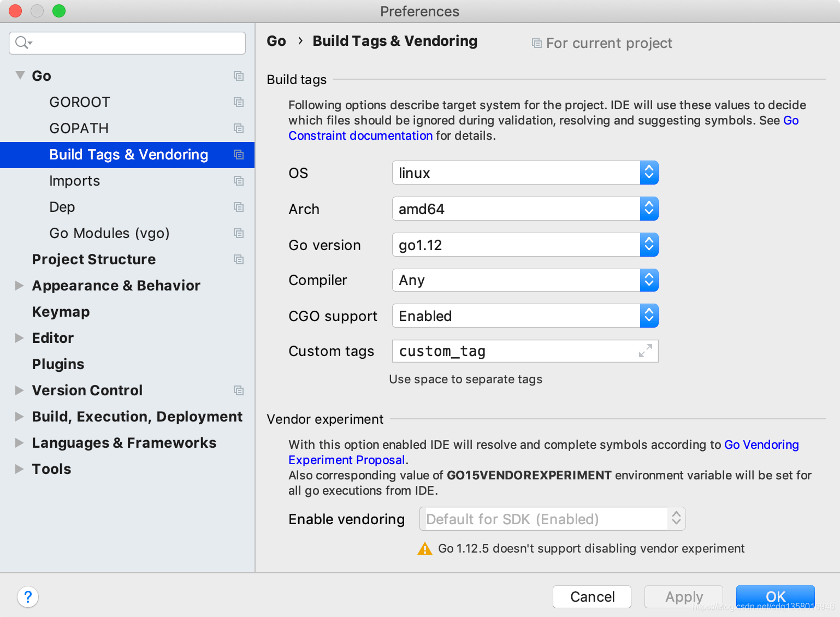This screenshot has height=617, width=840.
Task: Click the project-level icon beside Version Control
Action: 239,390
